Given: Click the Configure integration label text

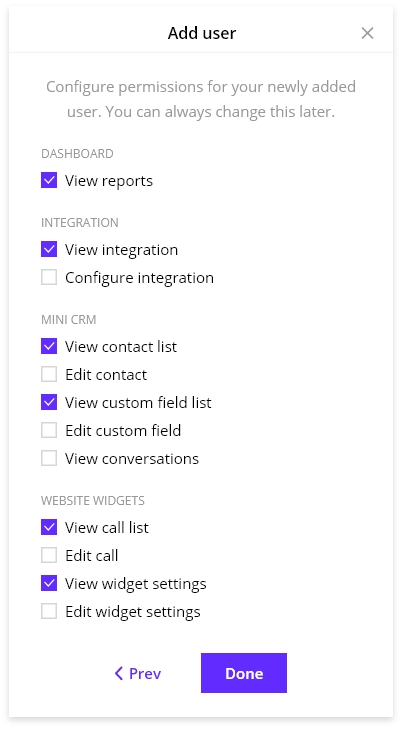Looking at the screenshot, I should (x=139, y=278).
